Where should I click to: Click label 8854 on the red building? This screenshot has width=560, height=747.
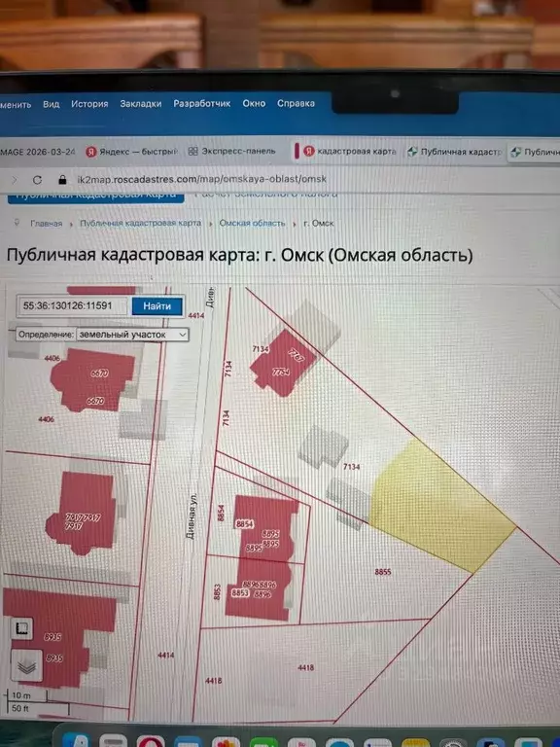(x=244, y=524)
